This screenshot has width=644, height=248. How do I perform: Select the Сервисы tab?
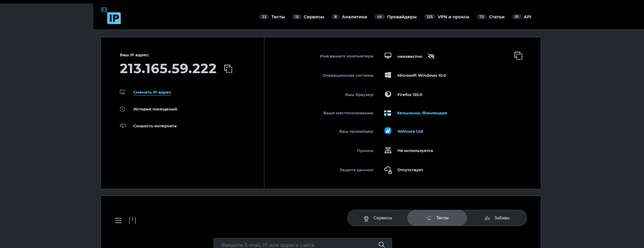(378, 218)
